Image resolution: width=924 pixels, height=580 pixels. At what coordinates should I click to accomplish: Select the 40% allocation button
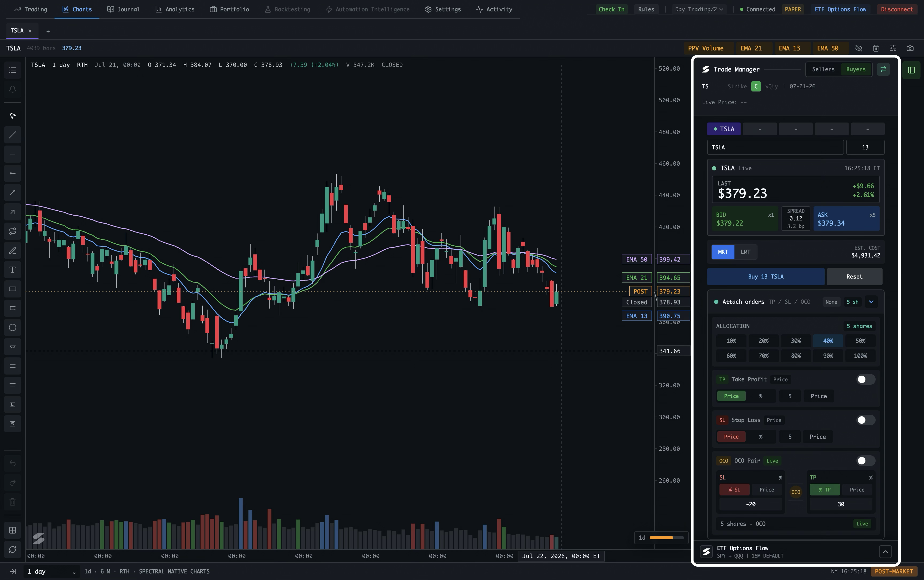click(828, 341)
